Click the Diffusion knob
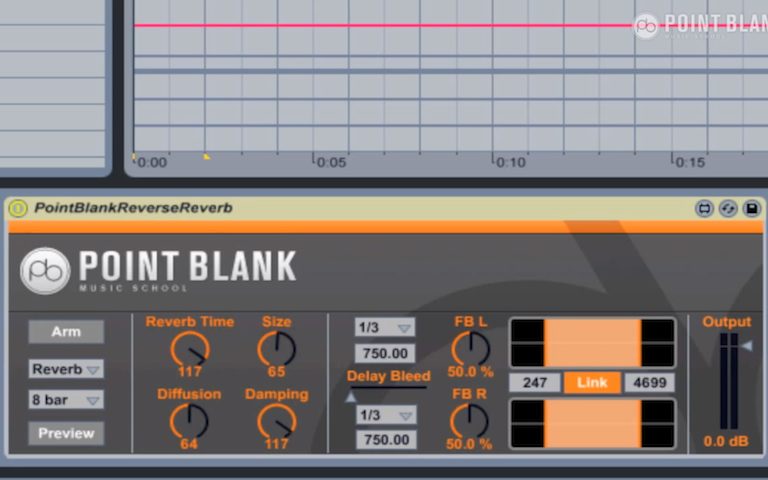 pyautogui.click(x=189, y=421)
